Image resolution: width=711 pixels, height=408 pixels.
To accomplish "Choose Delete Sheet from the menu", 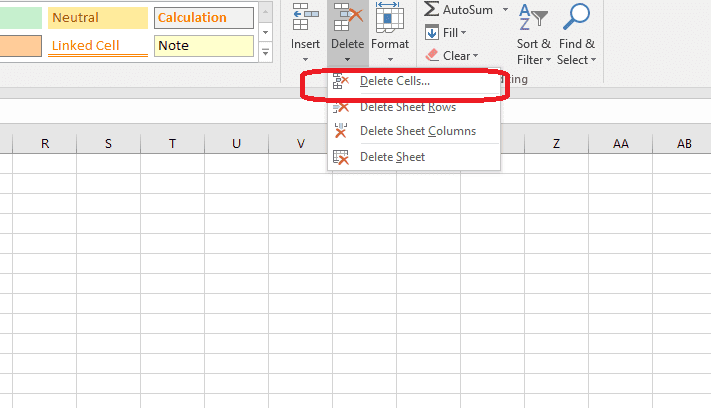I will [392, 157].
